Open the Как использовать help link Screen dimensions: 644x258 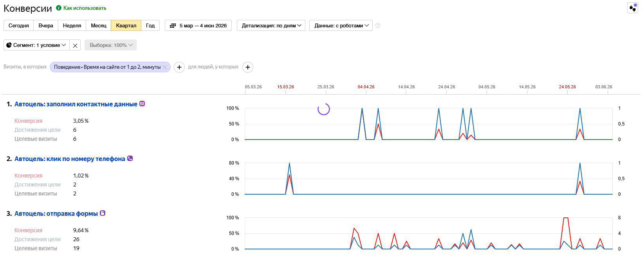pyautogui.click(x=85, y=8)
